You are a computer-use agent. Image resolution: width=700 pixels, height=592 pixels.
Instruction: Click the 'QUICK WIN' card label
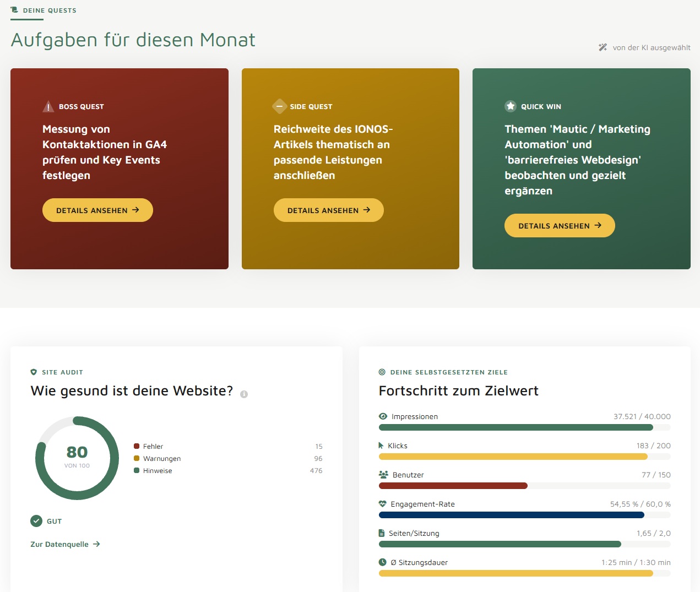click(541, 106)
